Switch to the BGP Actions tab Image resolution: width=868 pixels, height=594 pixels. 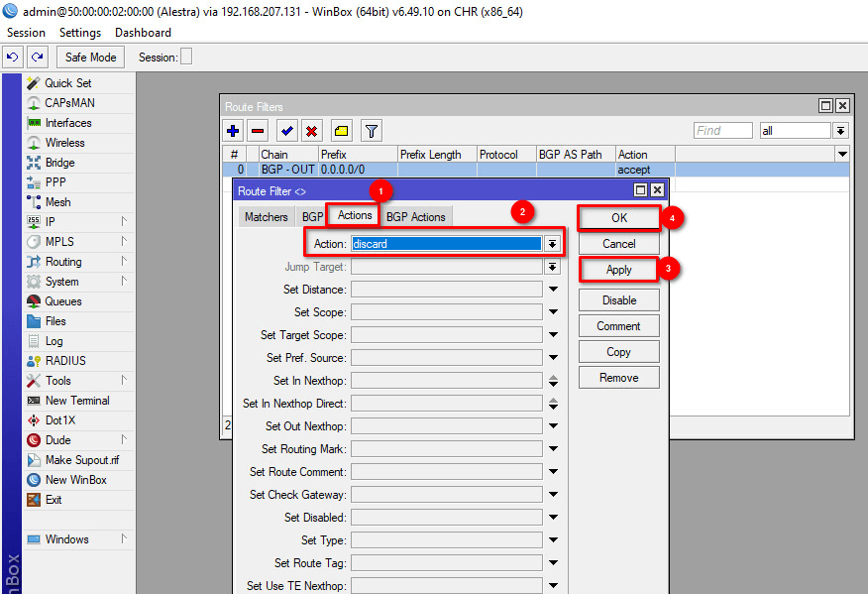tap(415, 216)
